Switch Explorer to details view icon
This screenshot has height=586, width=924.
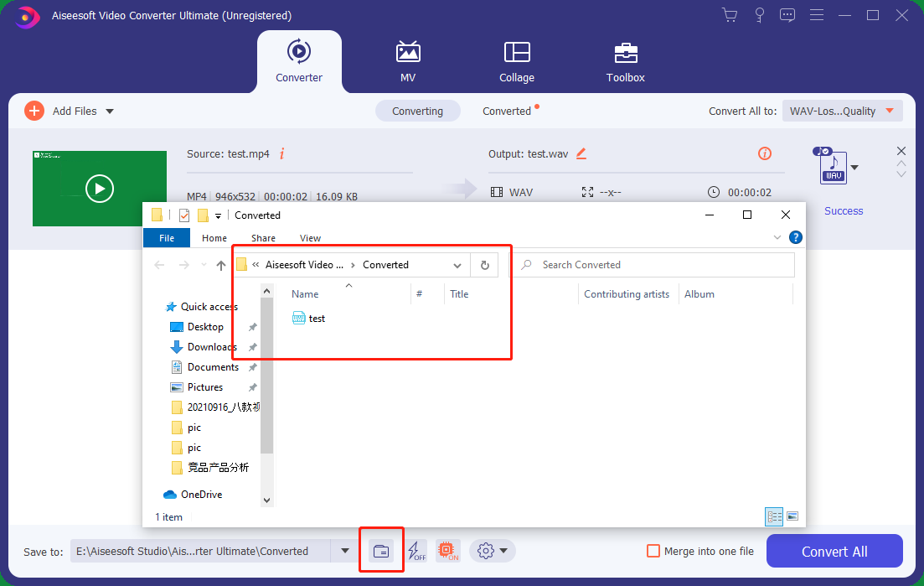pyautogui.click(x=774, y=517)
